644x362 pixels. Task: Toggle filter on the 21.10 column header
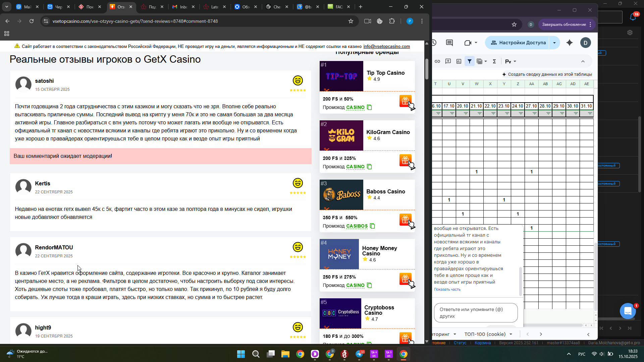[480, 114]
